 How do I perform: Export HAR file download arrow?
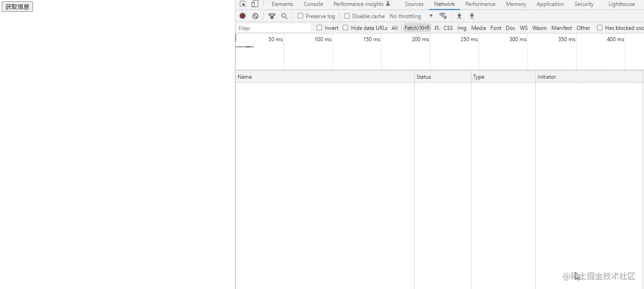[472, 16]
